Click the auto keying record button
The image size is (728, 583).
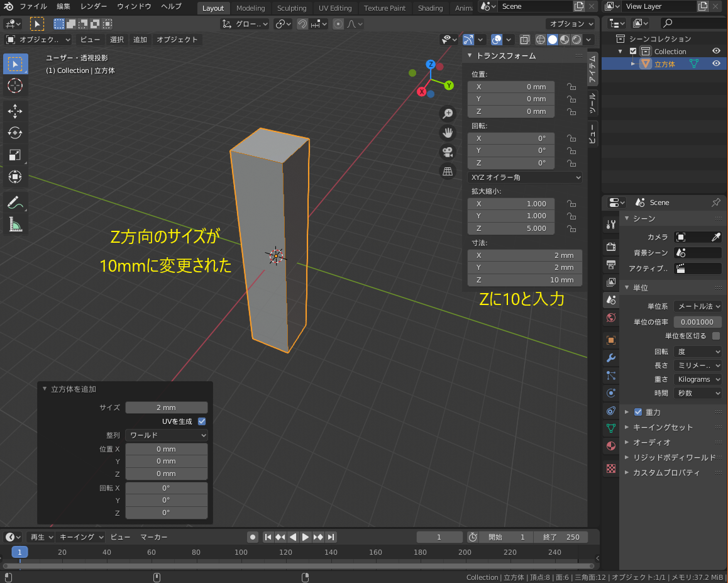tap(253, 537)
